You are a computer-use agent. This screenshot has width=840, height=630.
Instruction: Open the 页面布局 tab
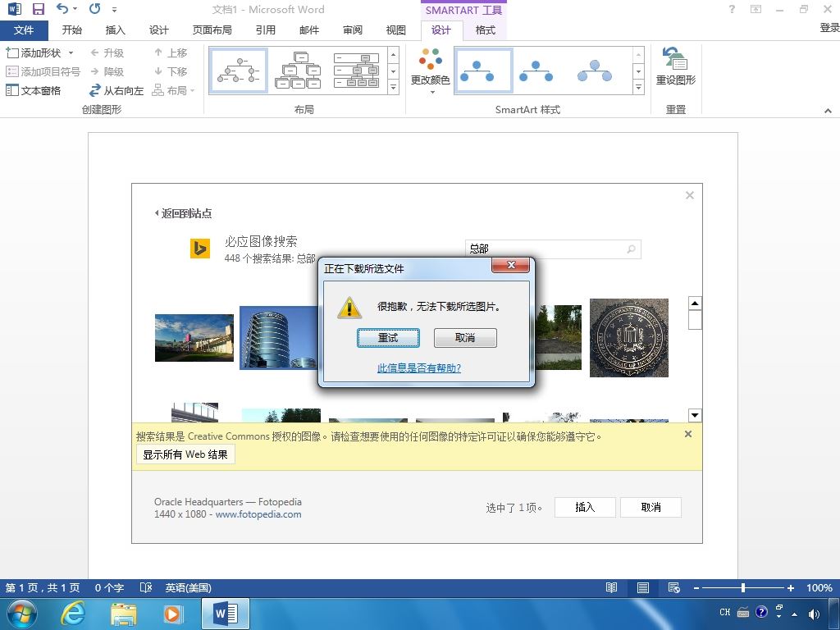pos(212,30)
